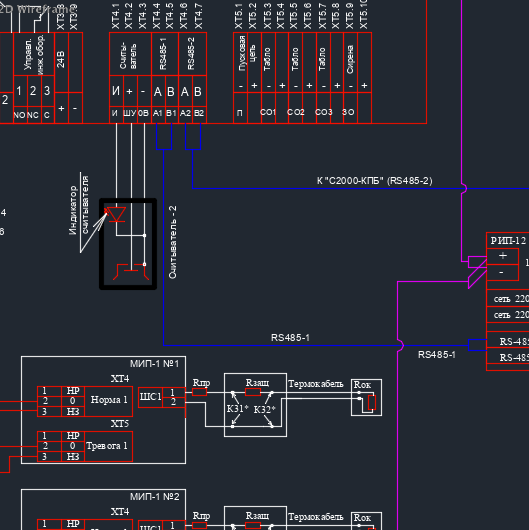Select the Считыватель - 2 vertical text

pos(172,242)
